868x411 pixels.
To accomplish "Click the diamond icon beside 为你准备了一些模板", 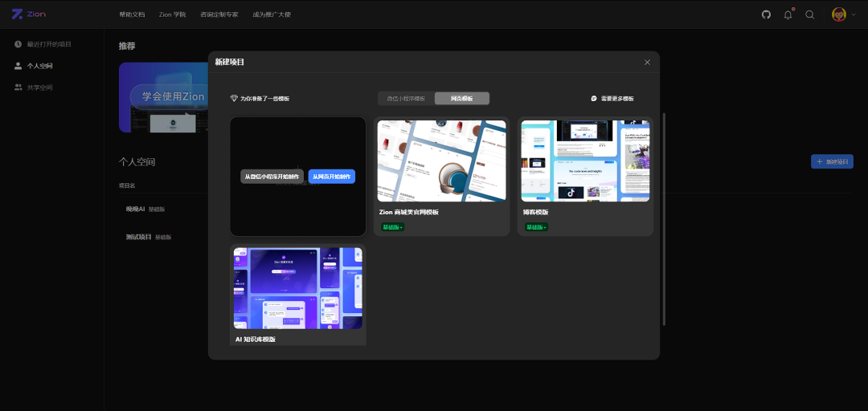I will pos(234,99).
